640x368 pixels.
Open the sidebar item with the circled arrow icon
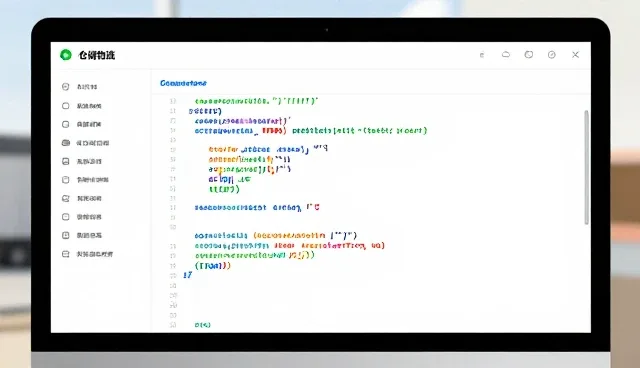point(80,86)
